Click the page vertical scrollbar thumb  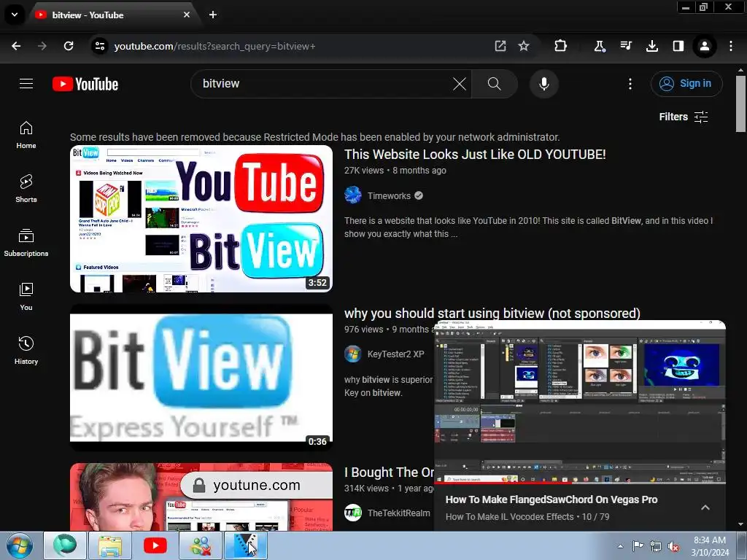point(740,104)
